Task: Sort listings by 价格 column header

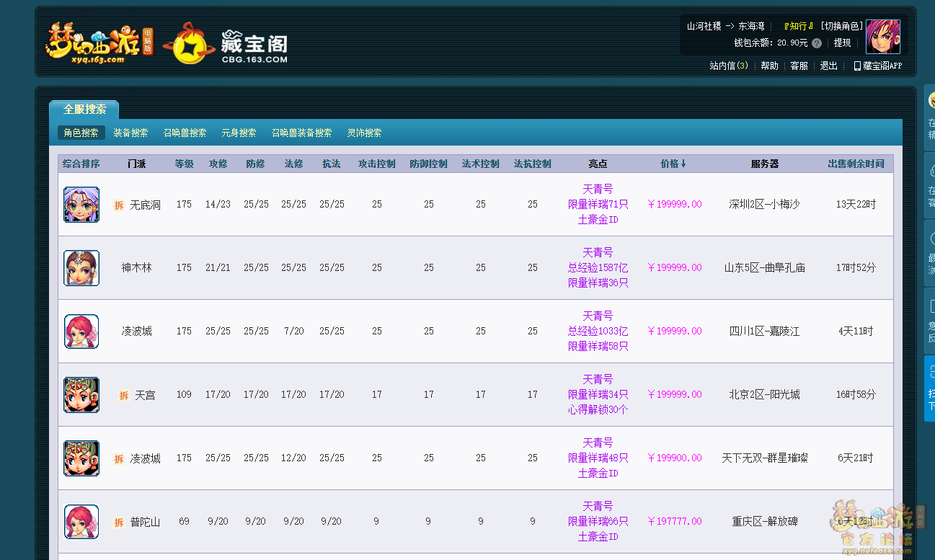Action: click(673, 164)
